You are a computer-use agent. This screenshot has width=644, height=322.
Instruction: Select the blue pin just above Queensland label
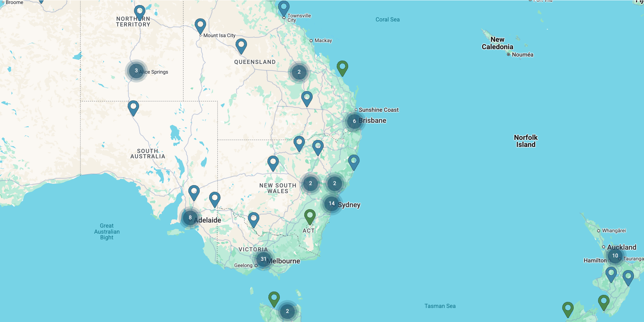241,46
